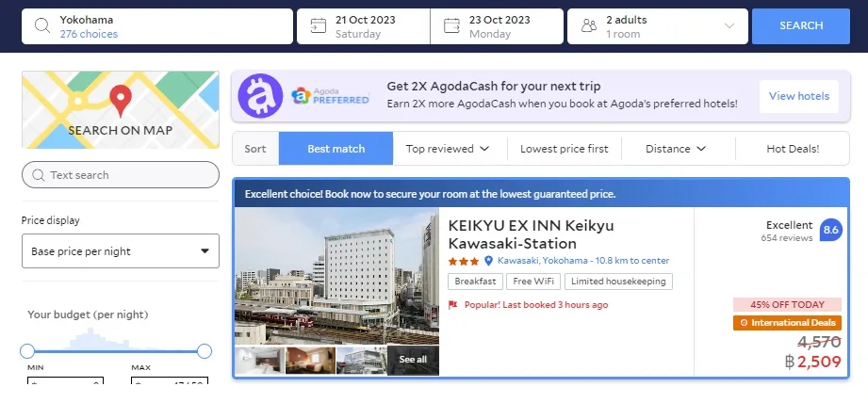Open the guests and rooms dropdown
This screenshot has width=868, height=403.
[658, 26]
